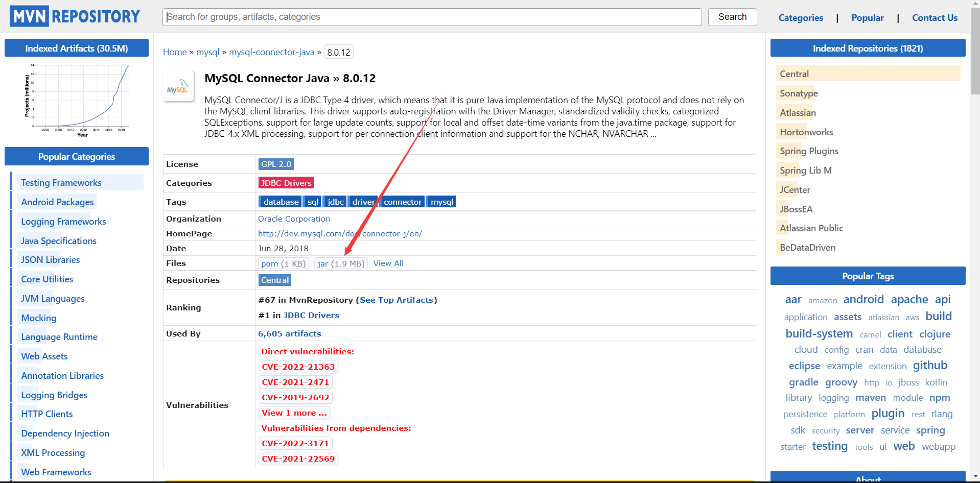
Task: Open Mocking category
Action: pyautogui.click(x=38, y=318)
